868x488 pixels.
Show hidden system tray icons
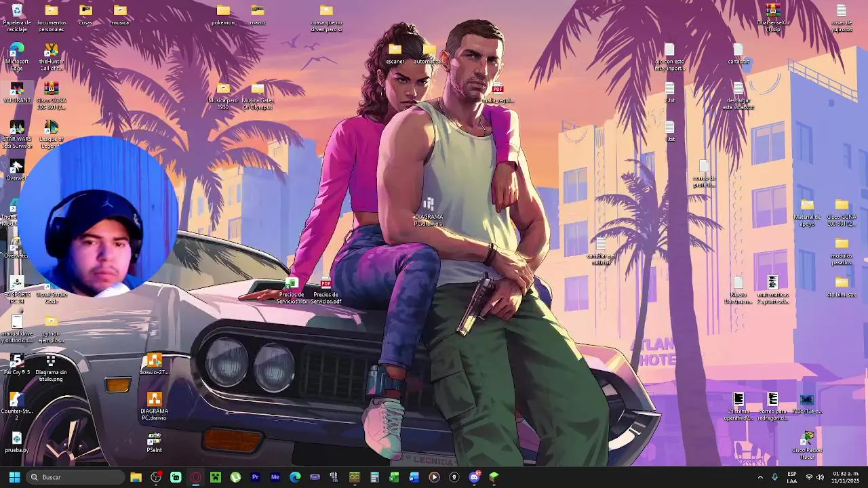pos(760,477)
